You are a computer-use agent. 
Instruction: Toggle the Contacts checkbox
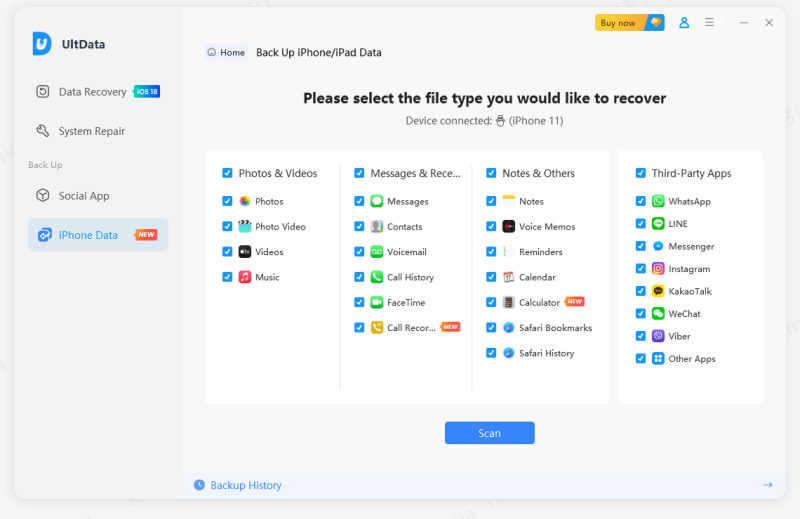(359, 226)
